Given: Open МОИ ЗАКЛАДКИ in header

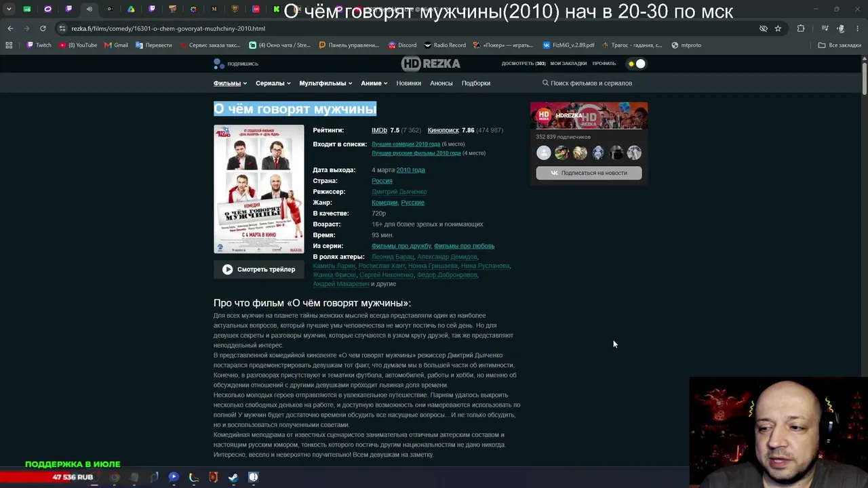Looking at the screenshot, I should pyautogui.click(x=568, y=64).
